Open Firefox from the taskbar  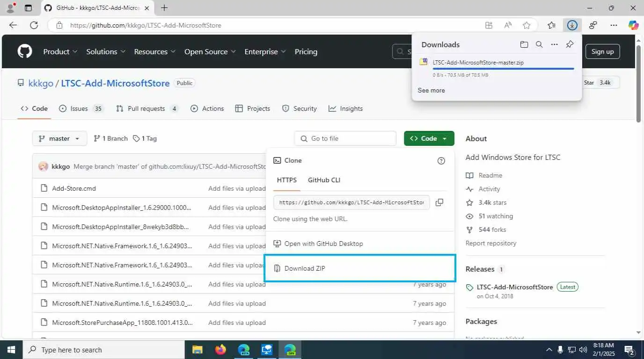[x=220, y=350]
